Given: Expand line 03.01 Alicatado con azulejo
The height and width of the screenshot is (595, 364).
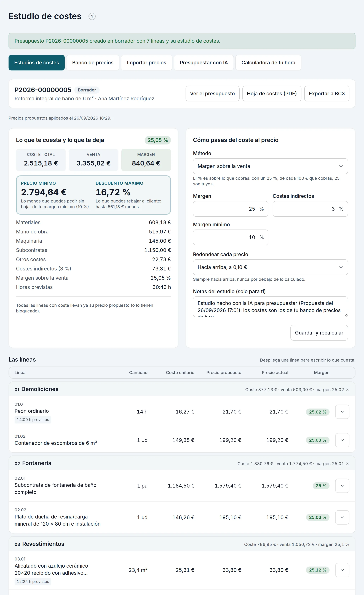Looking at the screenshot, I should pyautogui.click(x=342, y=570).
